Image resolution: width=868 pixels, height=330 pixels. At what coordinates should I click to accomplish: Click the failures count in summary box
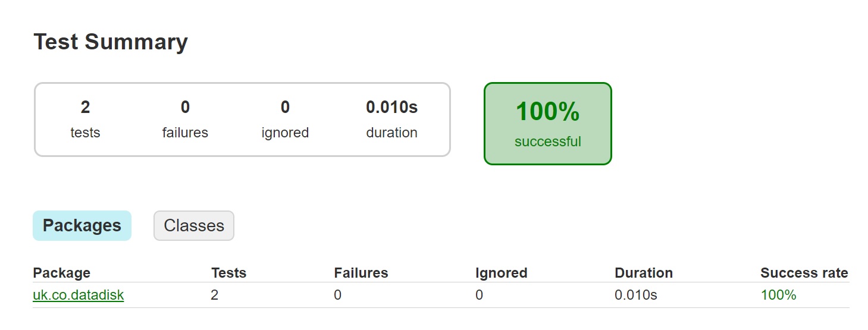coord(185,108)
